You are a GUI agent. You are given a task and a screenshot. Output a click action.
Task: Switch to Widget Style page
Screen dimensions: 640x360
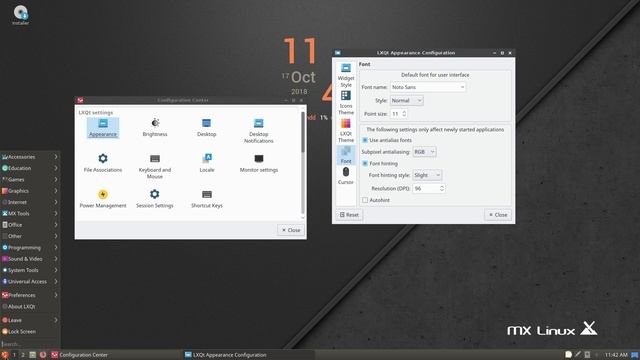346,75
